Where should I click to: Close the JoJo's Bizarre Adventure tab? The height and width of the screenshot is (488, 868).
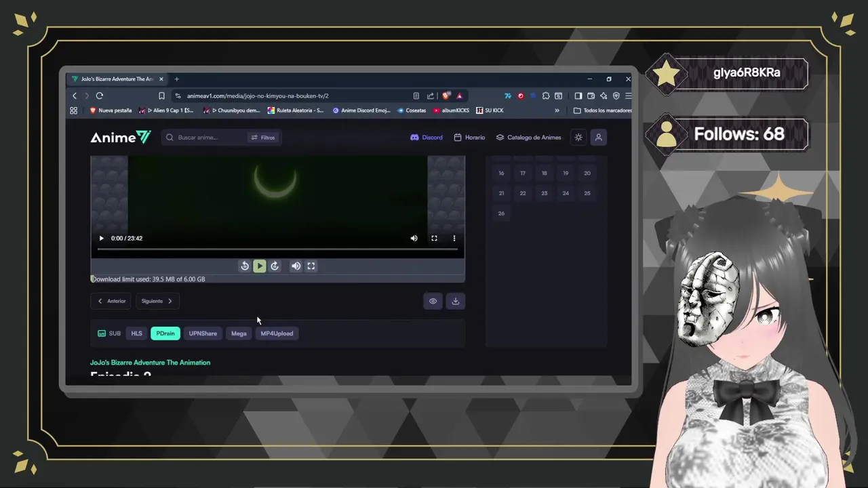tap(161, 79)
